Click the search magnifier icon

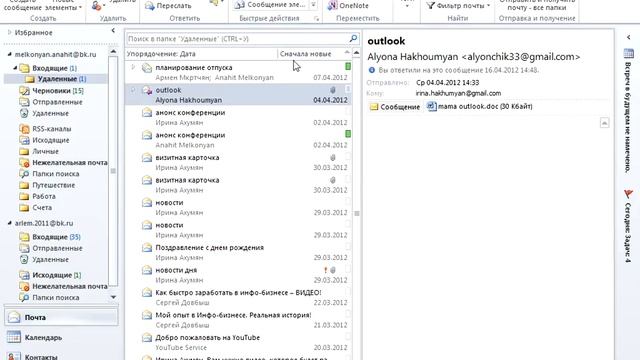(353, 38)
